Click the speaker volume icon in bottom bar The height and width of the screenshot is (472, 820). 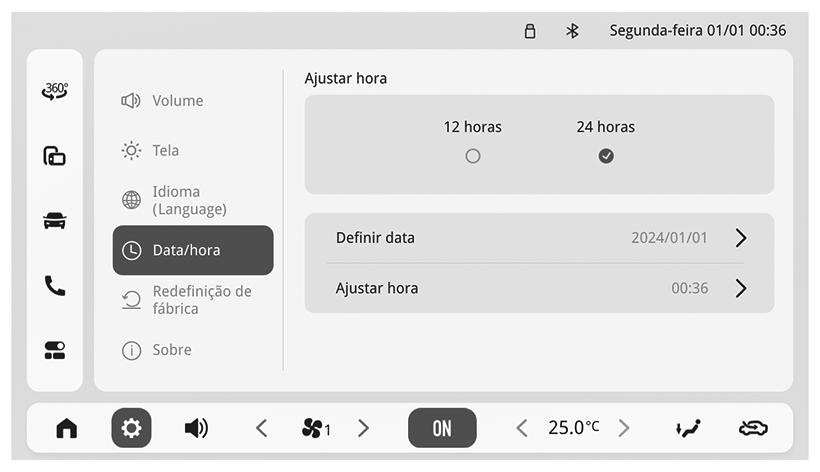[x=196, y=428]
